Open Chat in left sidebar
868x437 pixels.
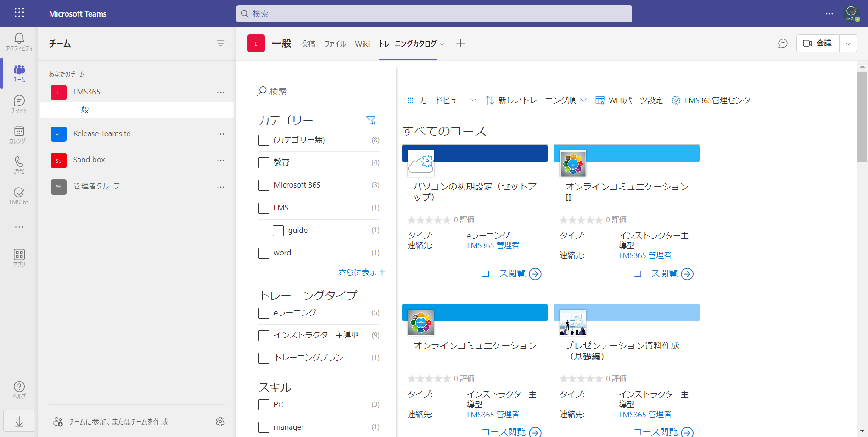19,104
